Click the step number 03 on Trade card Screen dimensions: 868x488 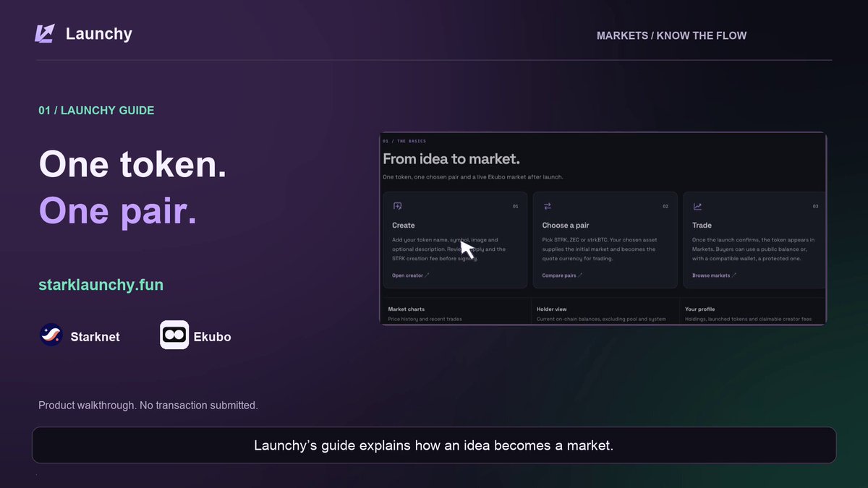815,207
